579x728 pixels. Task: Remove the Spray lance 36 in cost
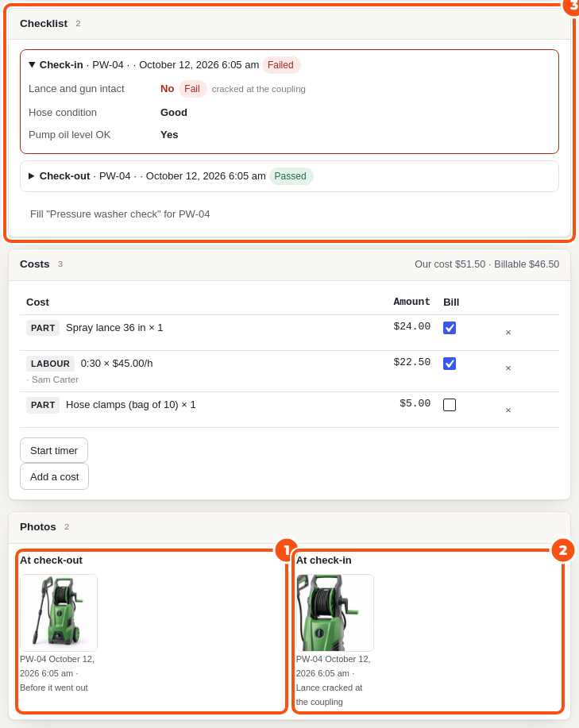(508, 333)
